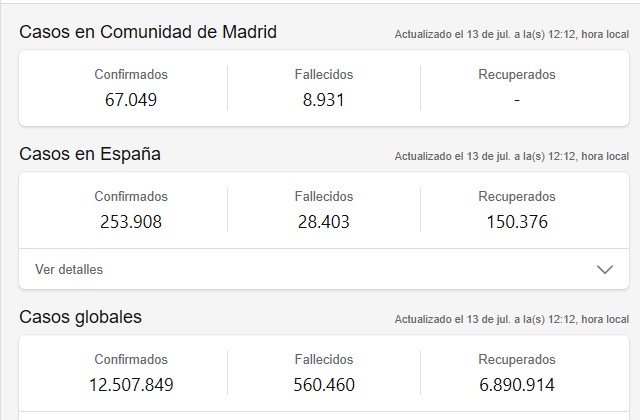Click the "Confirmados" label in Madrid card
The height and width of the screenshot is (420, 640).
[x=131, y=75]
